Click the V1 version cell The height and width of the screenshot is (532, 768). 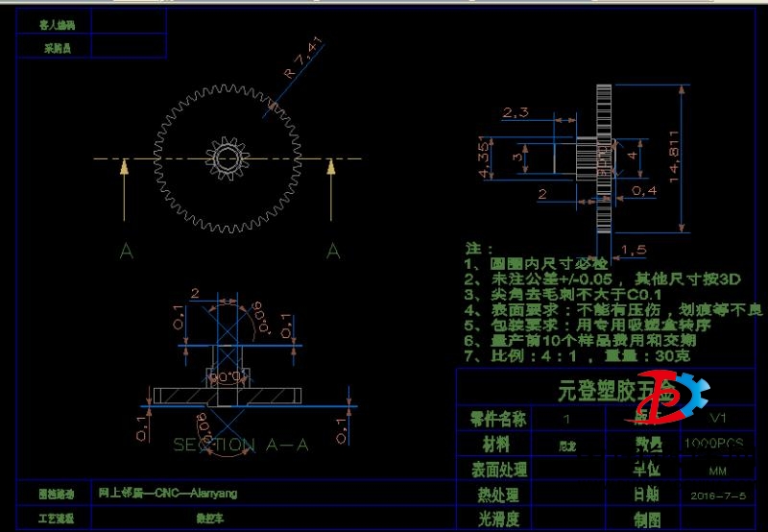716,419
